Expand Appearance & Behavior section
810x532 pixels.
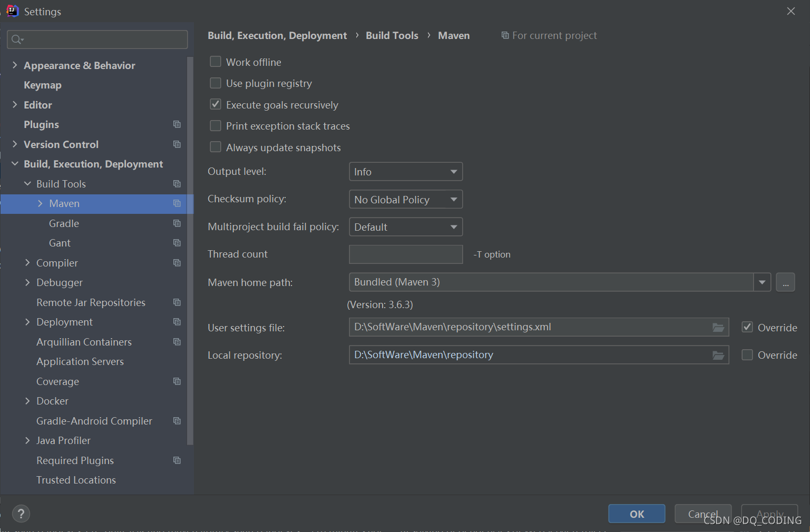(15, 65)
